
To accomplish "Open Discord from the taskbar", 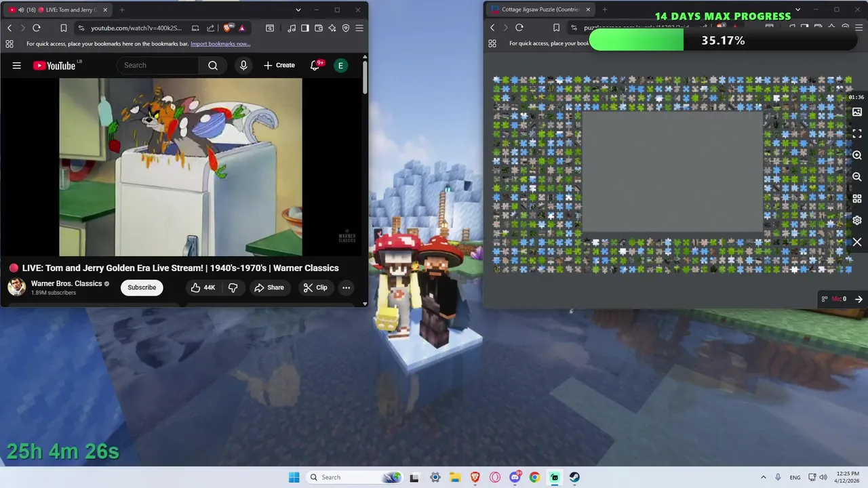I will [x=515, y=477].
